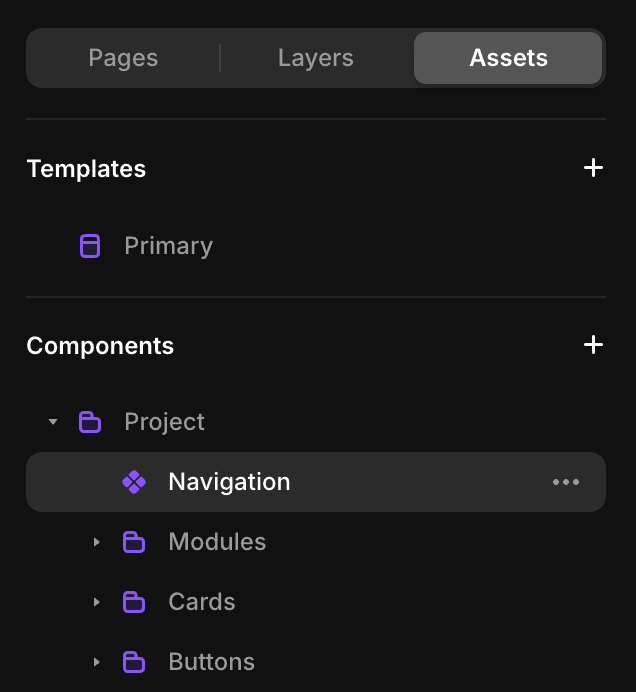Switch to the Pages tab
Viewport: 636px width, 692px height.
tap(124, 58)
